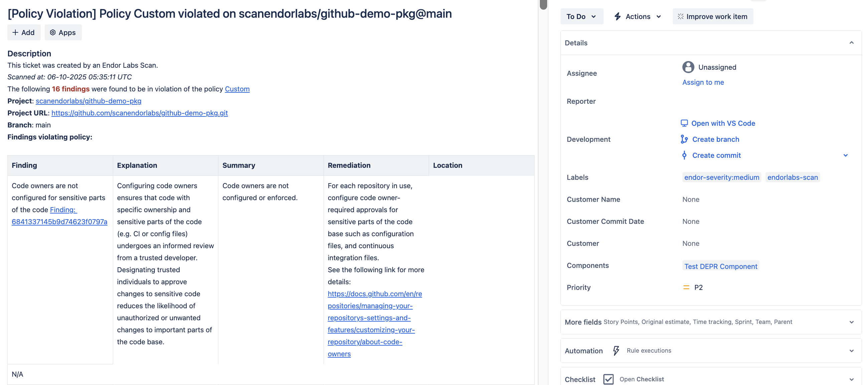Viewport: 868px width, 385px height.
Task: Click the issue title heading
Action: (x=229, y=13)
